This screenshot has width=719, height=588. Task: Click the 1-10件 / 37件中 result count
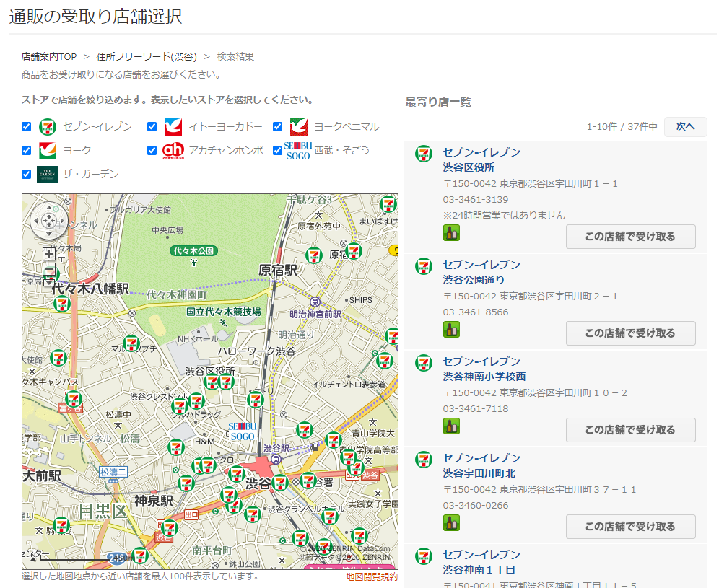tap(622, 126)
